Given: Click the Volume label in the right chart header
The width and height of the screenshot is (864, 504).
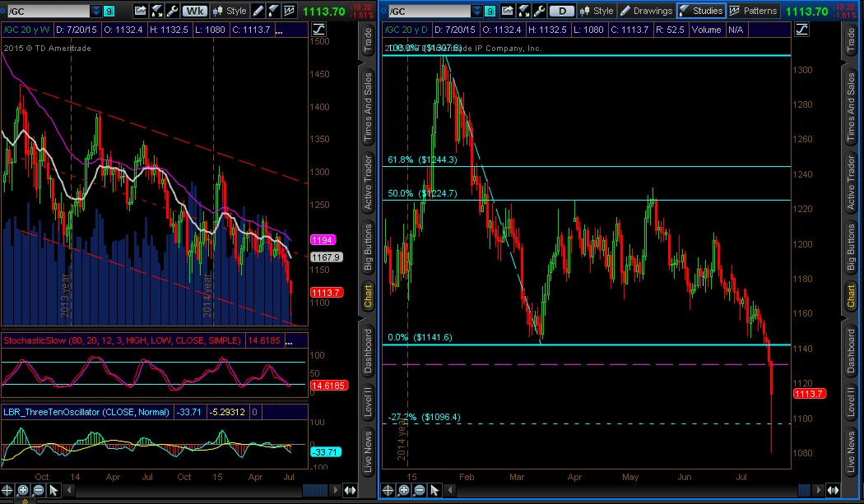Looking at the screenshot, I should click(x=706, y=30).
